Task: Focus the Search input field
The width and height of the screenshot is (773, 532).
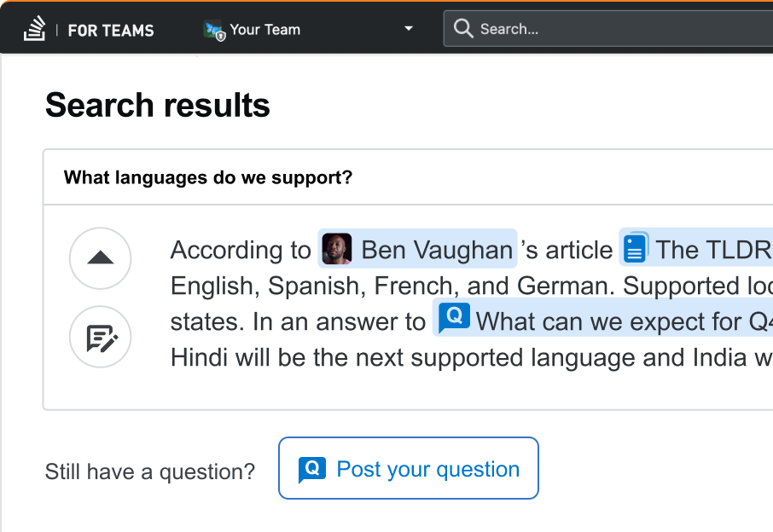Action: tap(608, 29)
